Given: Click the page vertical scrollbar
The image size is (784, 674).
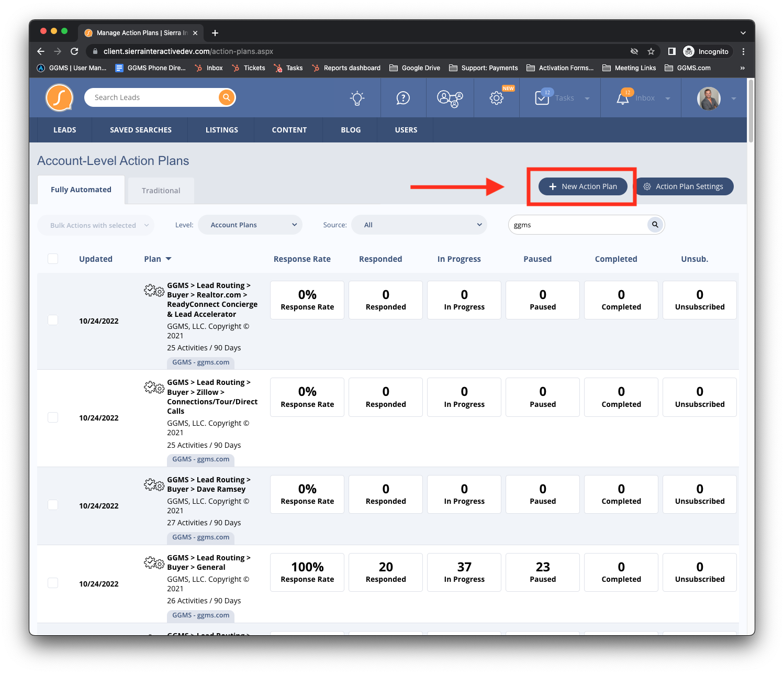Looking at the screenshot, I should coord(751,111).
